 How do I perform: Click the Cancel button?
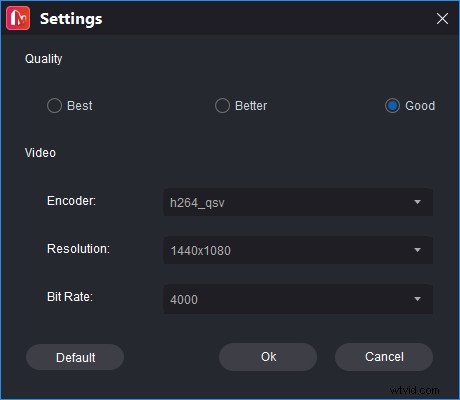point(384,357)
